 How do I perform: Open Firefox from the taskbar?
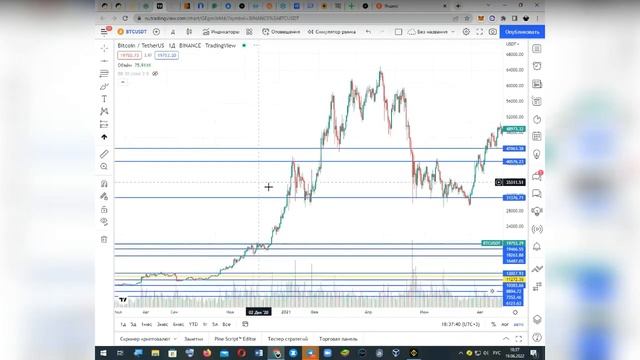point(207,353)
